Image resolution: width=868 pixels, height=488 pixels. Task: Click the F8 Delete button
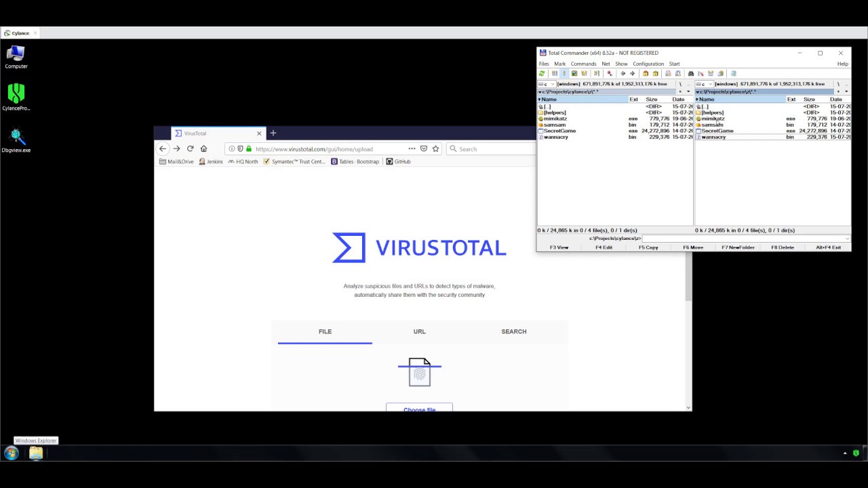point(783,247)
